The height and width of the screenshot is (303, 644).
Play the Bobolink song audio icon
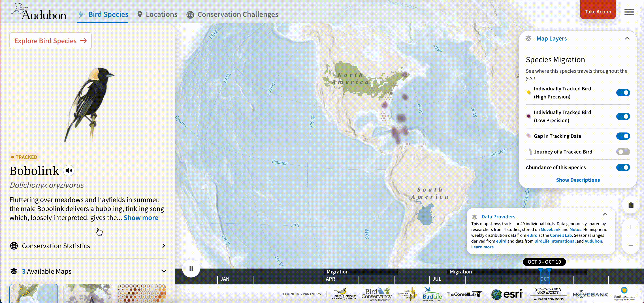coord(68,171)
